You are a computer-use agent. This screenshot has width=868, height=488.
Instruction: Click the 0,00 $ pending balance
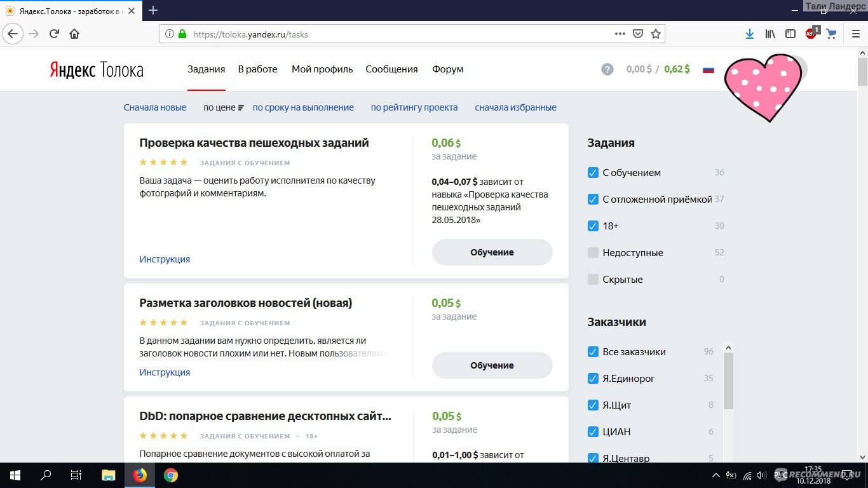[639, 69]
